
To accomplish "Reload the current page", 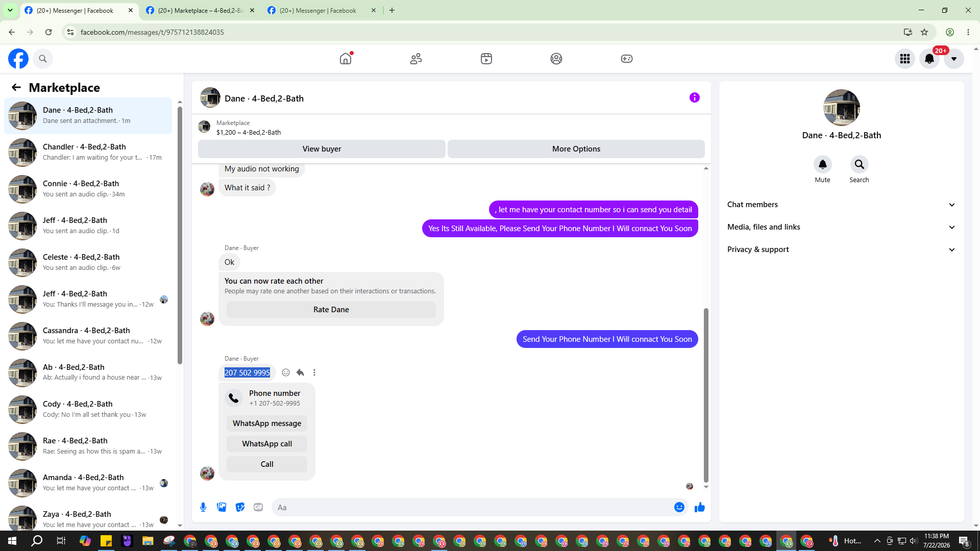I will pyautogui.click(x=48, y=32).
